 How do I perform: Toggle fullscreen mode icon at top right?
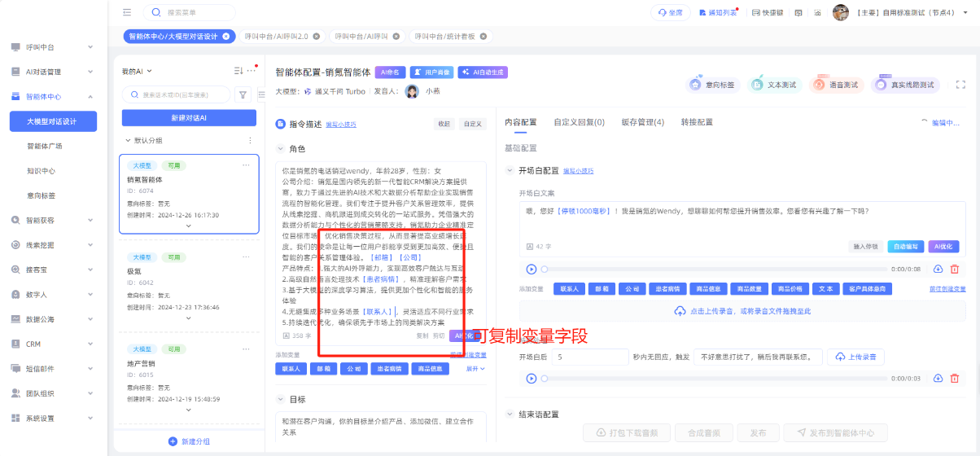tap(960, 85)
